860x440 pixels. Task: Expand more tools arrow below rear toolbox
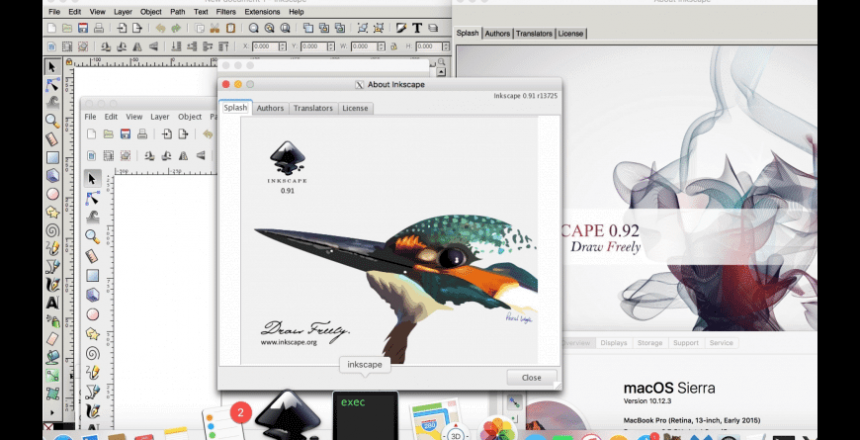click(x=53, y=412)
